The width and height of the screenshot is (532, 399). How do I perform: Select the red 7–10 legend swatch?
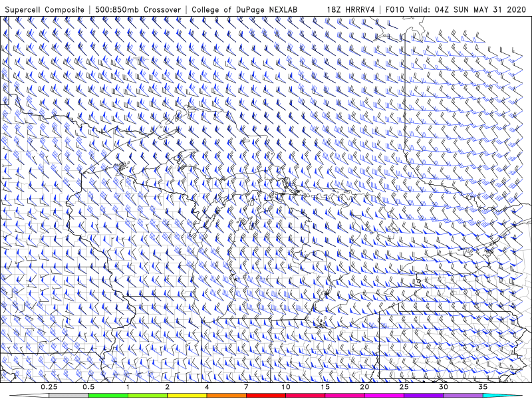266,396
